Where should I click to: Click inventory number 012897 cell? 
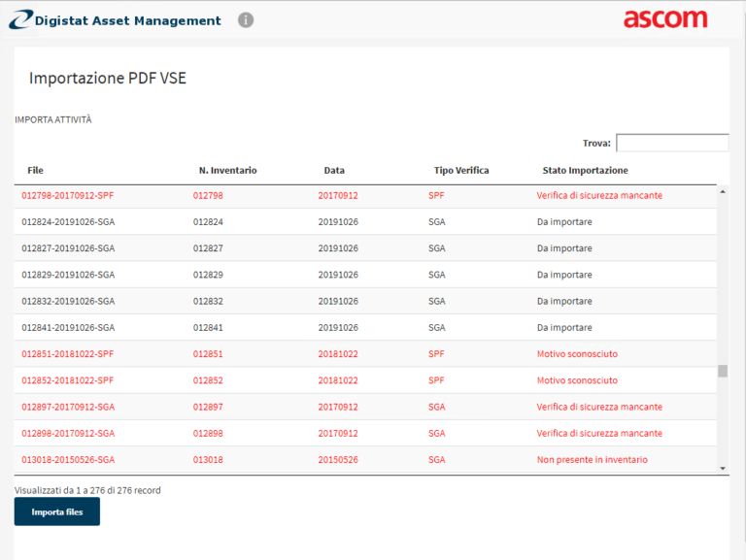point(208,407)
